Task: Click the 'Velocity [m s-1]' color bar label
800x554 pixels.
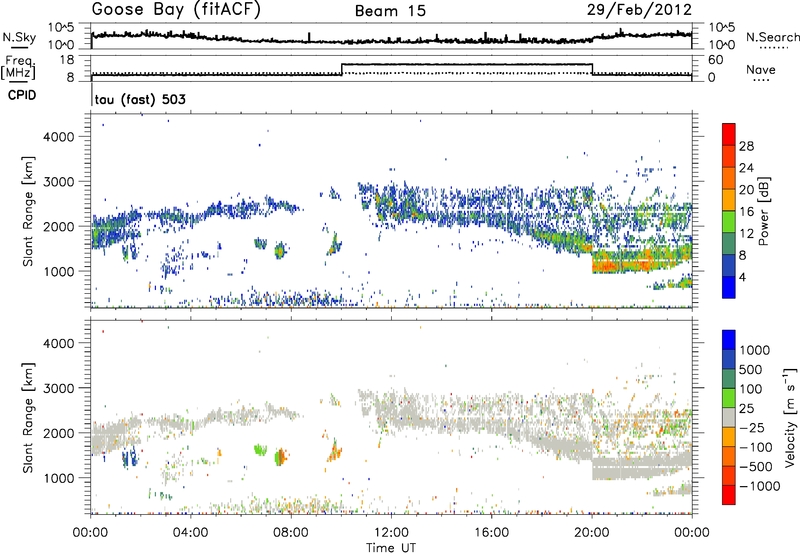Action: [x=790, y=417]
